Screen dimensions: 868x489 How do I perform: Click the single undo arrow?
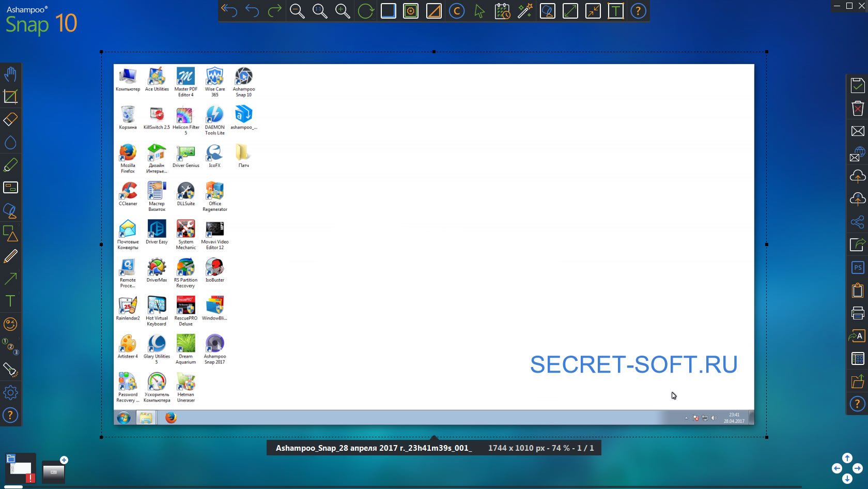[x=252, y=11]
